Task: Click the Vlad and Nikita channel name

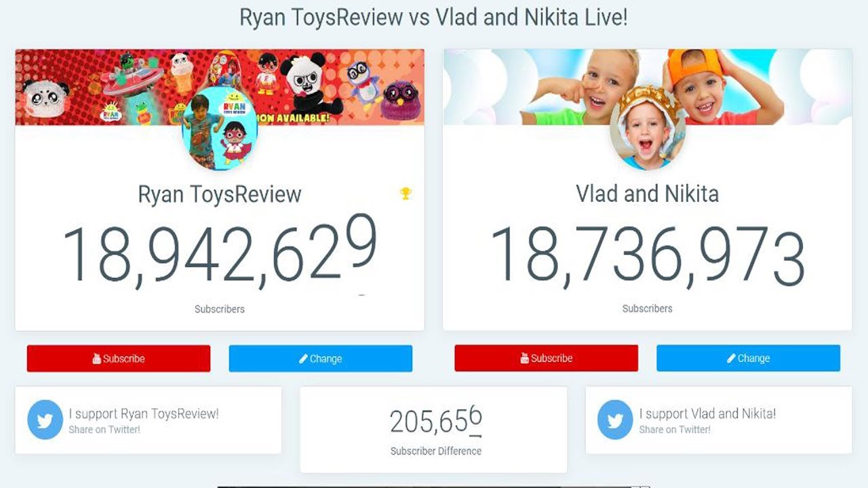Action: pos(648,194)
